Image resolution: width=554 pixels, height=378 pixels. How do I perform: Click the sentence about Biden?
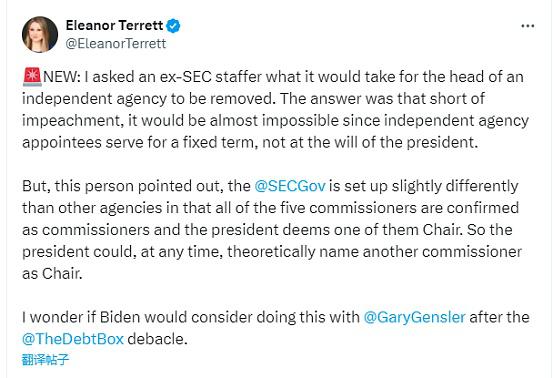276,328
